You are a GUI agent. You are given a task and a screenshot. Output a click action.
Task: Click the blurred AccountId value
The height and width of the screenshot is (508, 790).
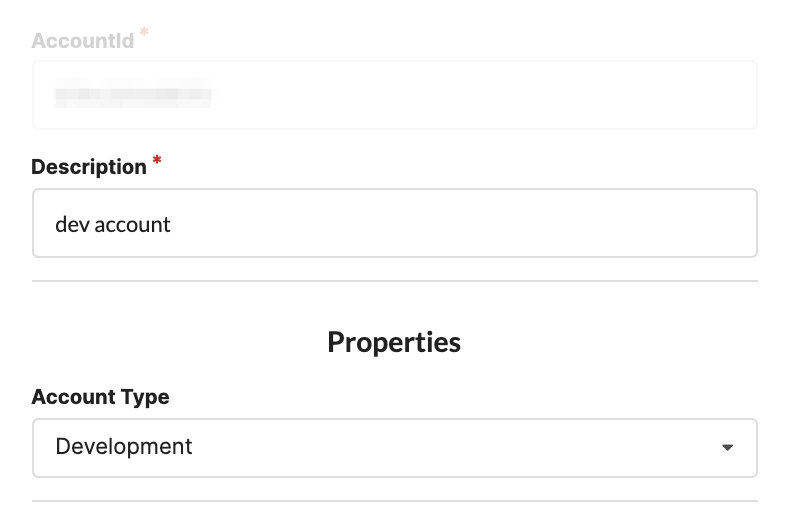pyautogui.click(x=133, y=96)
